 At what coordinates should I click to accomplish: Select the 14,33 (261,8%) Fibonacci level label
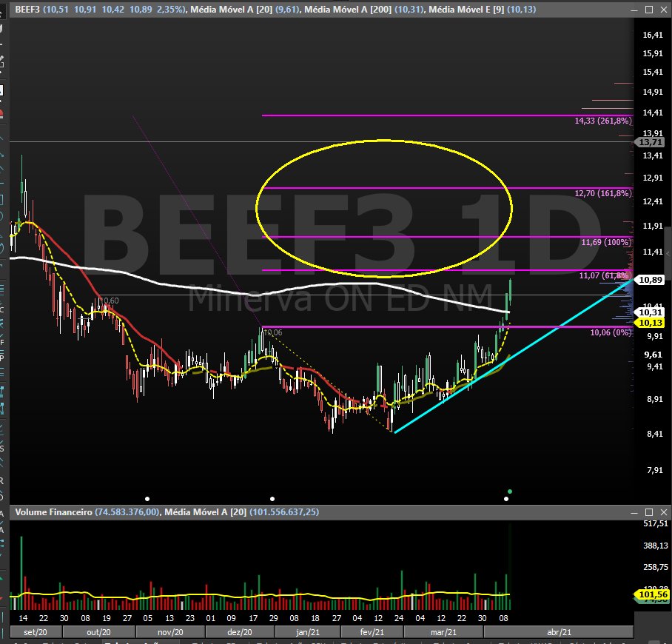[603, 121]
